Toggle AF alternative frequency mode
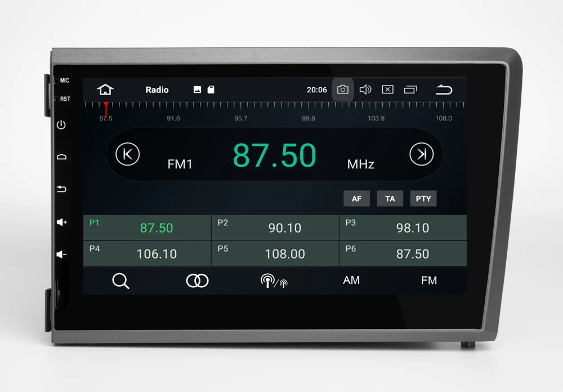 click(x=356, y=198)
